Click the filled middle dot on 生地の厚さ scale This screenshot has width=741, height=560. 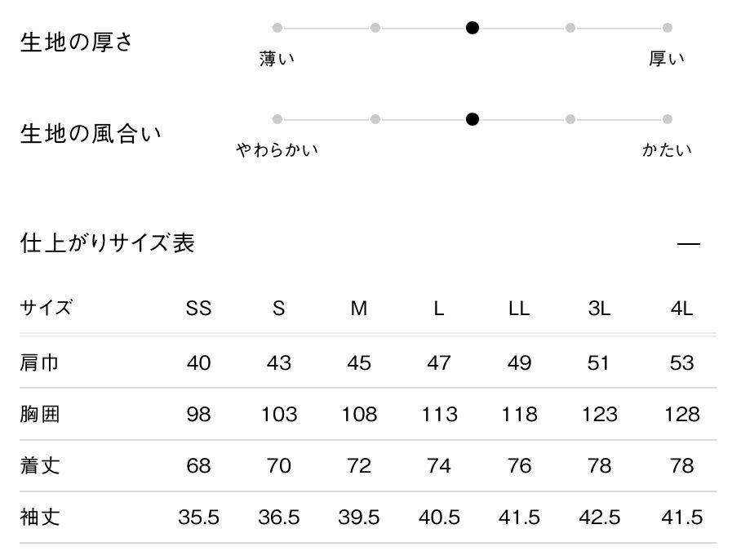coord(473,28)
